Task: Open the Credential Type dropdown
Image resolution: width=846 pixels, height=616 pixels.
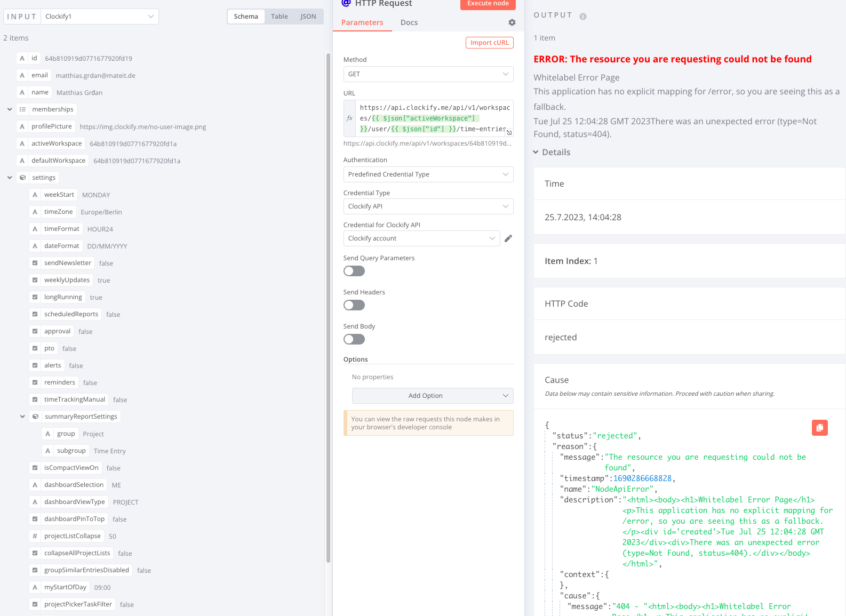Action: pos(428,206)
